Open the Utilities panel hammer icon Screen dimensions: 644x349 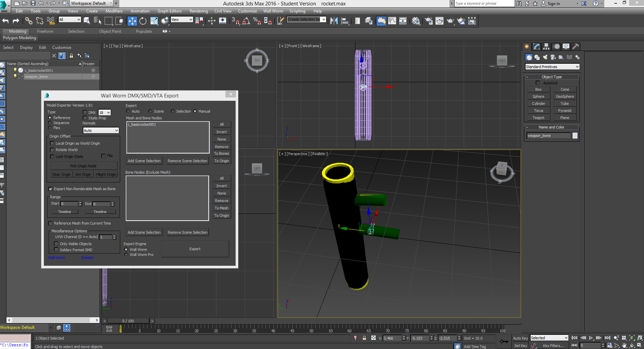click(575, 47)
